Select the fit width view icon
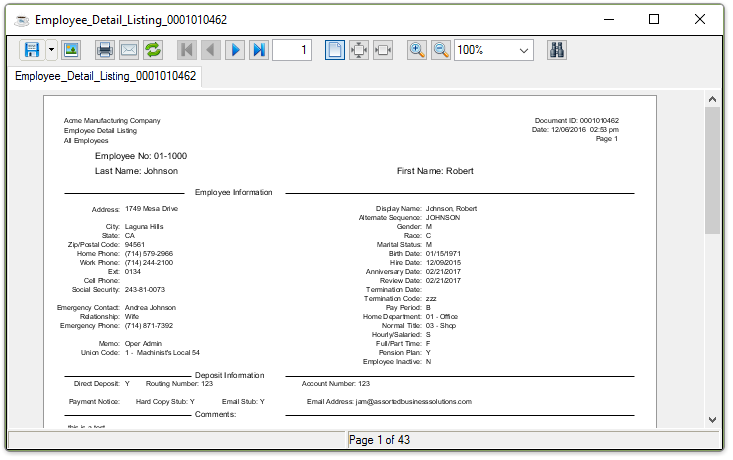733x460 pixels. [383, 50]
